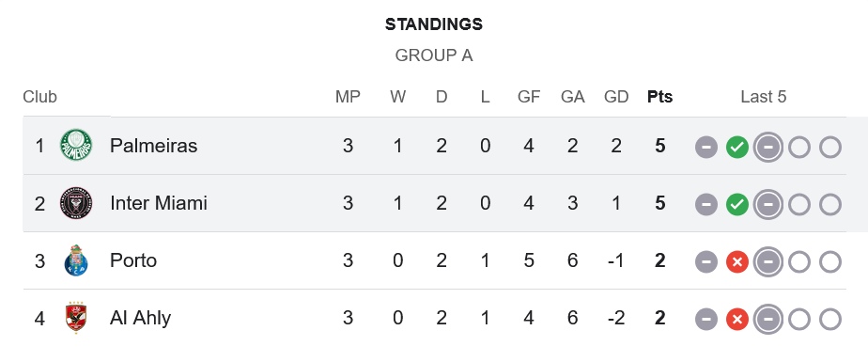Viewport: 868px width, 362px height.
Task: Open the Al Ahly team name link
Action: 140,318
